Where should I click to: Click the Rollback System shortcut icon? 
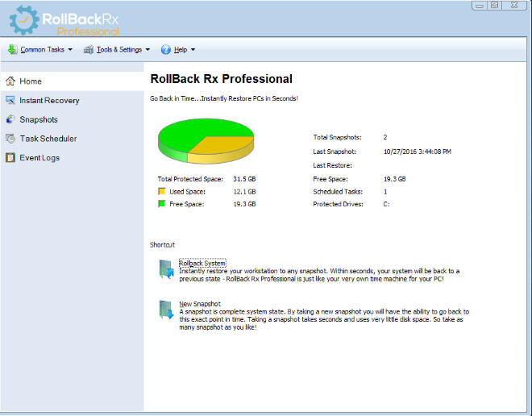point(165,270)
